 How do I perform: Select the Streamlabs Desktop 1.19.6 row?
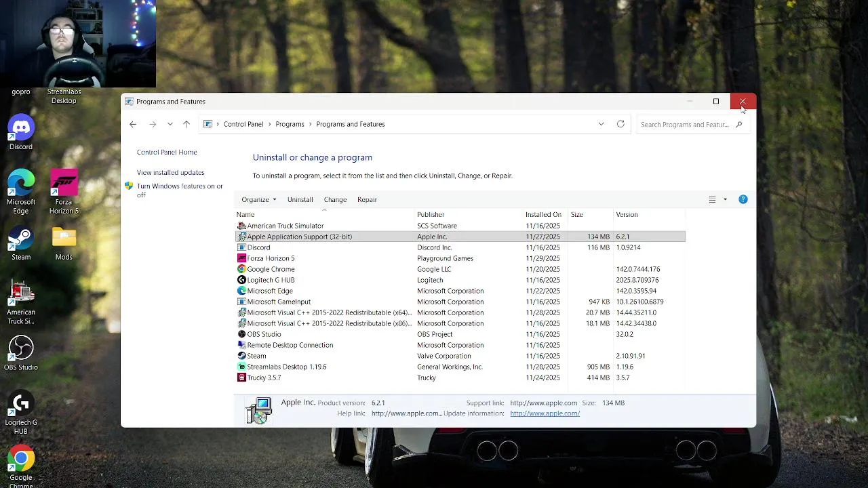[460, 367]
